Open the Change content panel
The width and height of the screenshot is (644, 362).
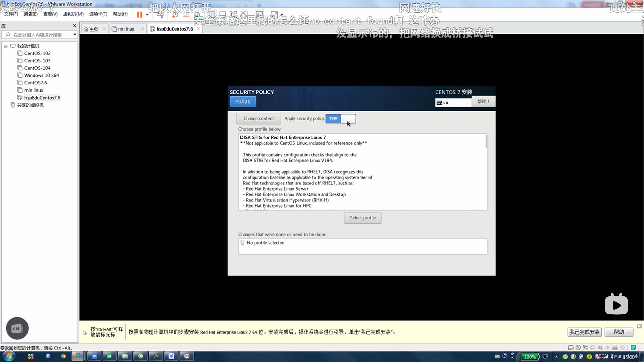click(259, 118)
